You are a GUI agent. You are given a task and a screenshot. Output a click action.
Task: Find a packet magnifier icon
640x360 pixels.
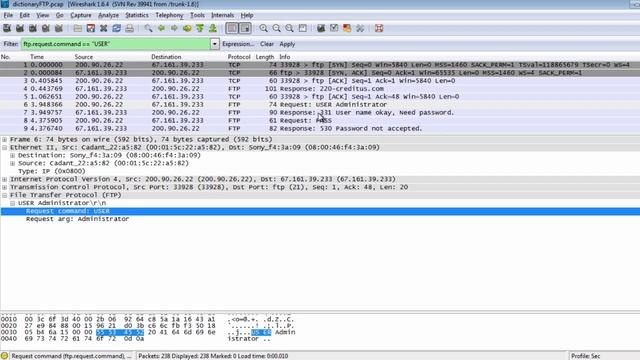148,28
